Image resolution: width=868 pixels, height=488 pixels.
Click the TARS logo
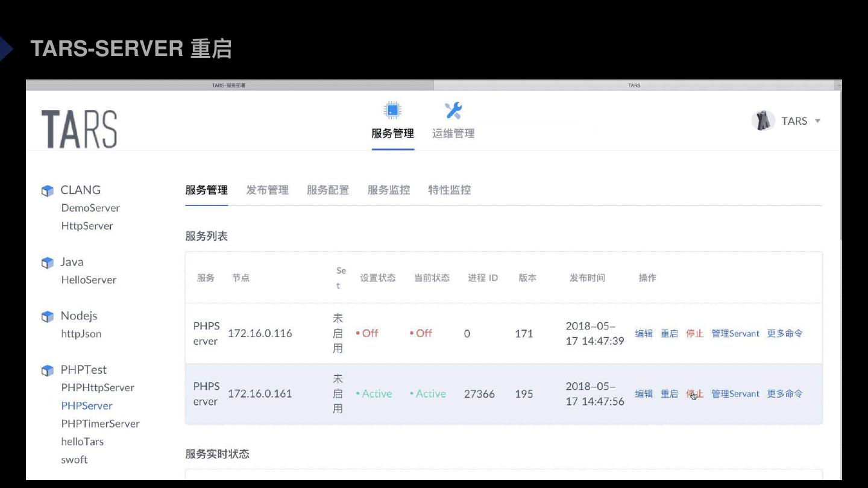[x=79, y=129]
